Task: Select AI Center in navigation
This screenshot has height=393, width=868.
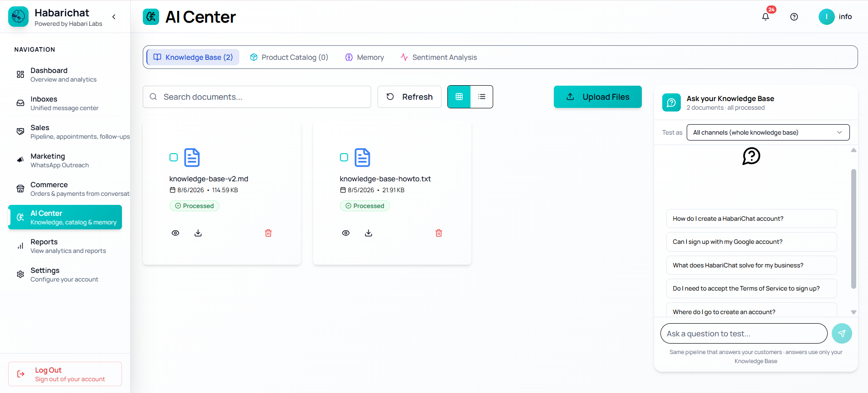Action: click(x=65, y=217)
